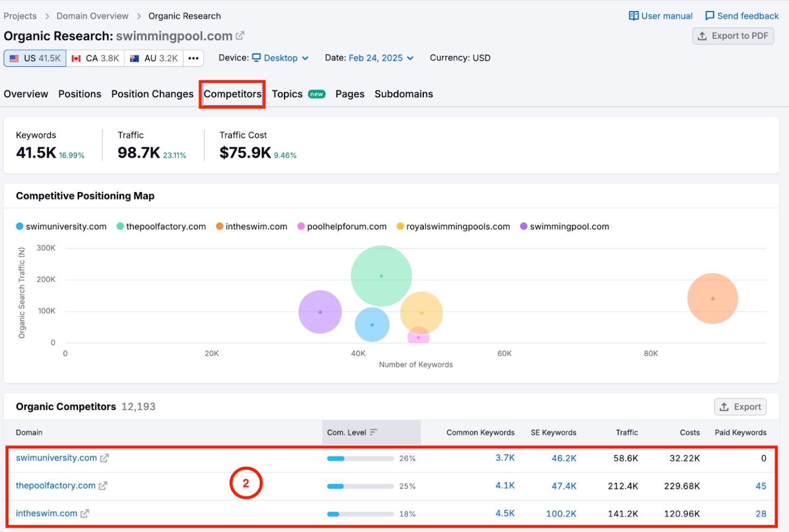Switch to the Subdomains tab
The height and width of the screenshot is (532, 789).
[404, 94]
